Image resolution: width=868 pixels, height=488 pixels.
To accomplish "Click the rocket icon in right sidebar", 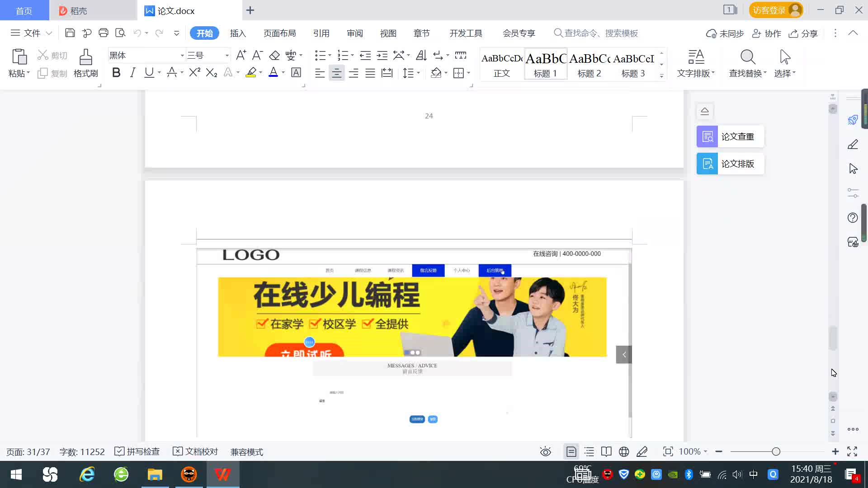I will 853,120.
